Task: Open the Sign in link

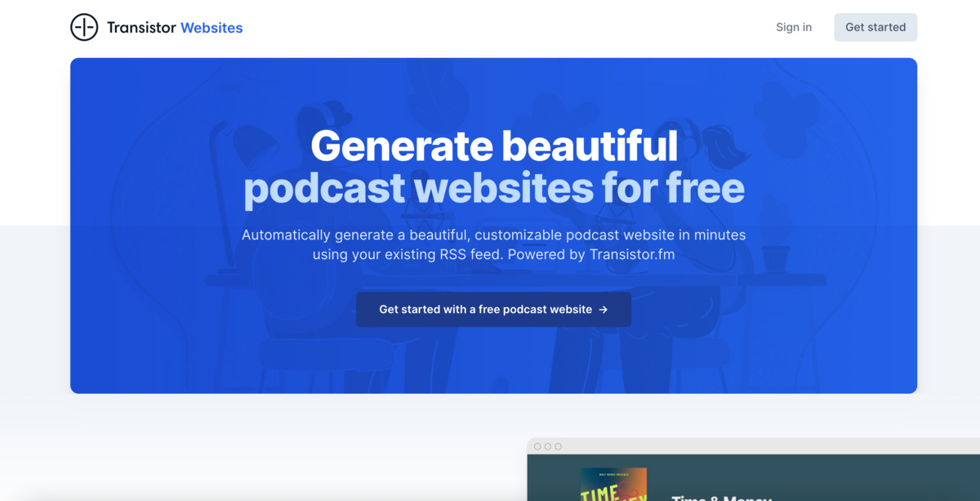Action: coord(794,27)
